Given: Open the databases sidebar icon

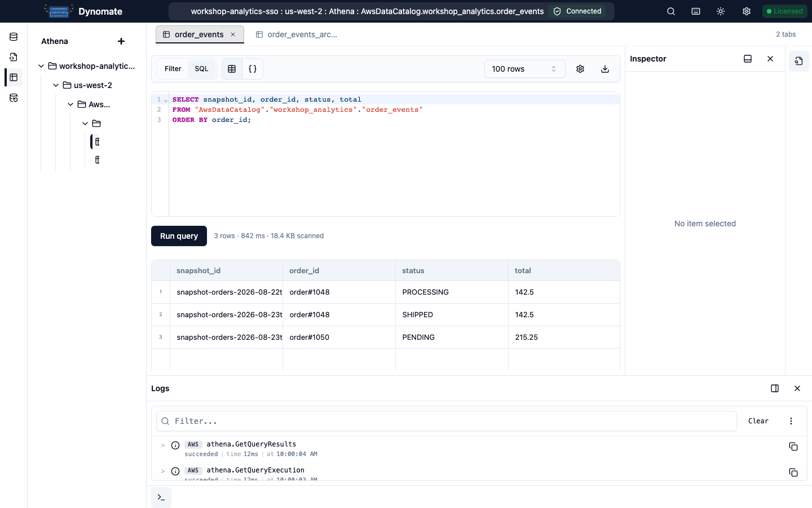Looking at the screenshot, I should (x=14, y=37).
